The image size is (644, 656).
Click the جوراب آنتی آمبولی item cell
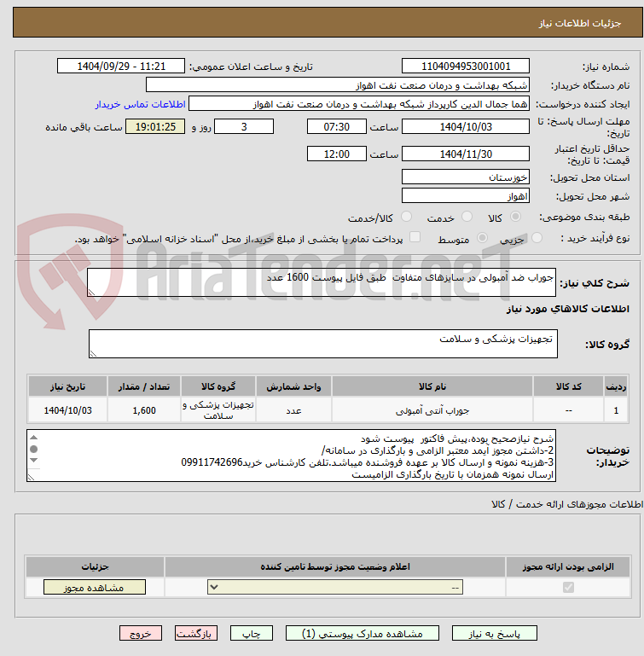coord(432,410)
